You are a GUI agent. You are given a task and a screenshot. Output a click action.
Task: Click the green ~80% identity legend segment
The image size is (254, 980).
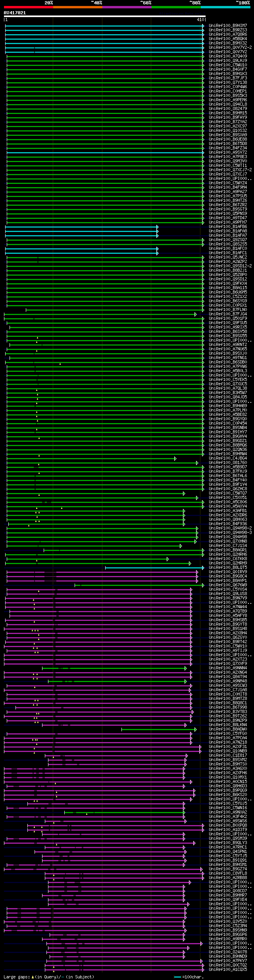176,7
